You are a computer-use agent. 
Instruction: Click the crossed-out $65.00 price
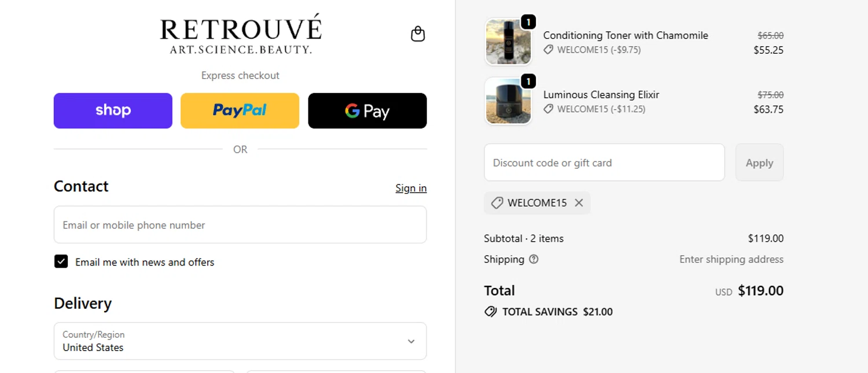[x=771, y=35]
